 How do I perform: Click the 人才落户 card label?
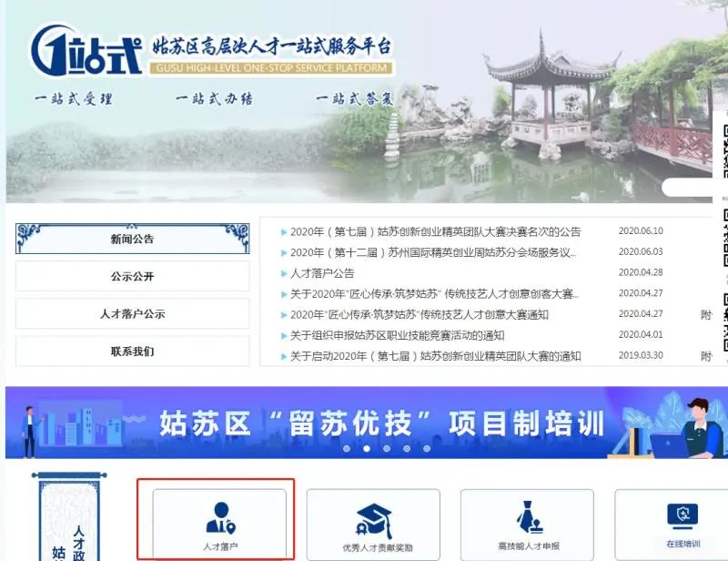(220, 546)
